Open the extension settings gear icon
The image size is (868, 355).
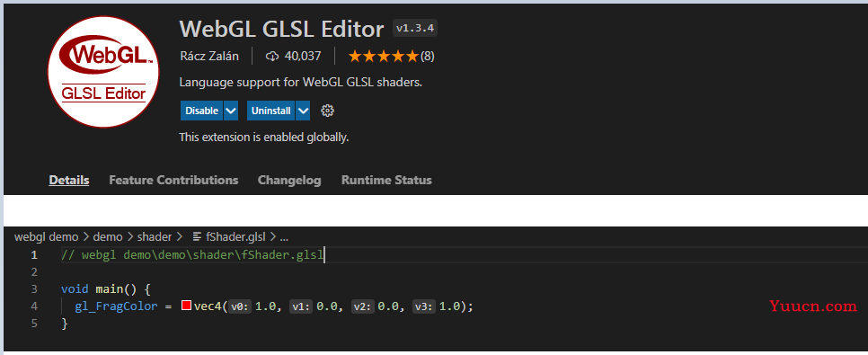click(328, 111)
